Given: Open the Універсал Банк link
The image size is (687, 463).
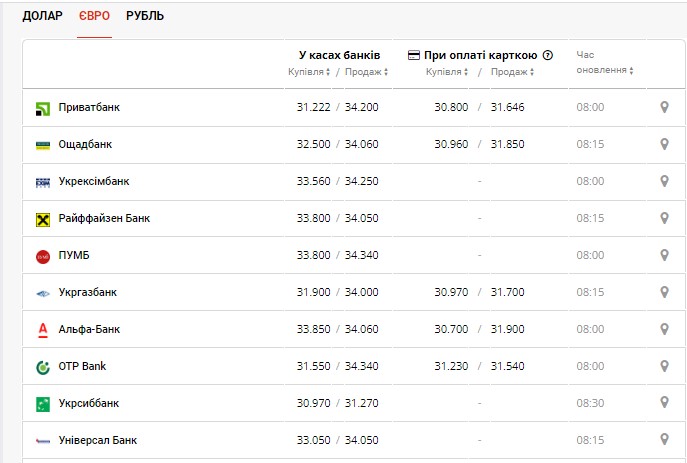Looking at the screenshot, I should click(98, 439).
